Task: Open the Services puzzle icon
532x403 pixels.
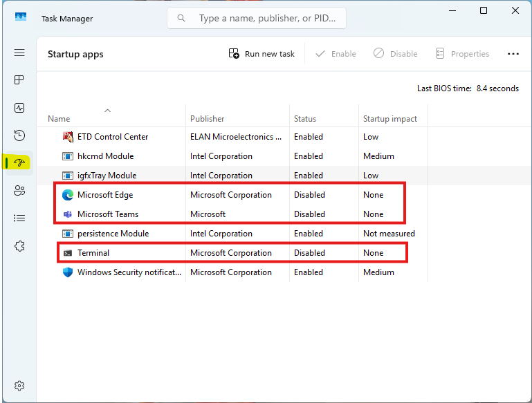Action: click(19, 246)
